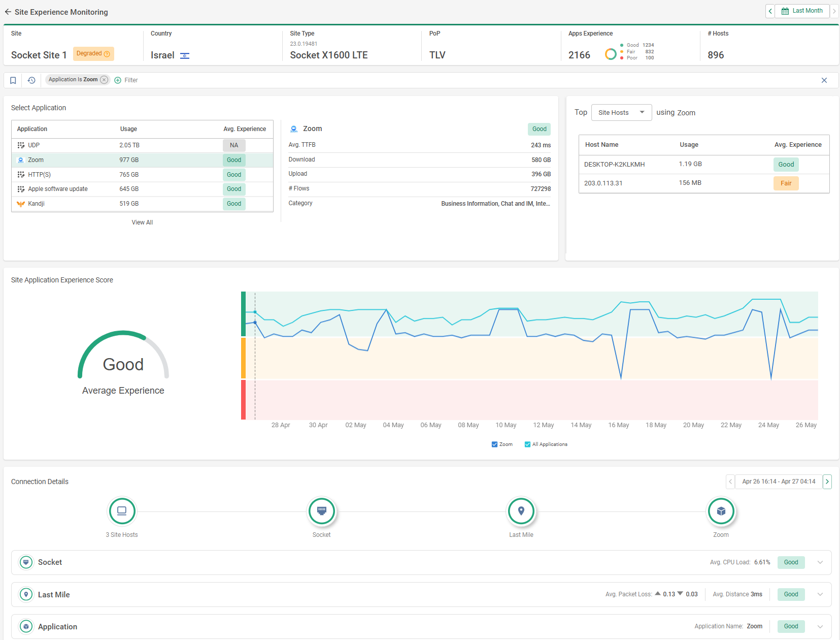Click the Apps Experience donut chart
The image size is (840, 640).
tap(611, 54)
